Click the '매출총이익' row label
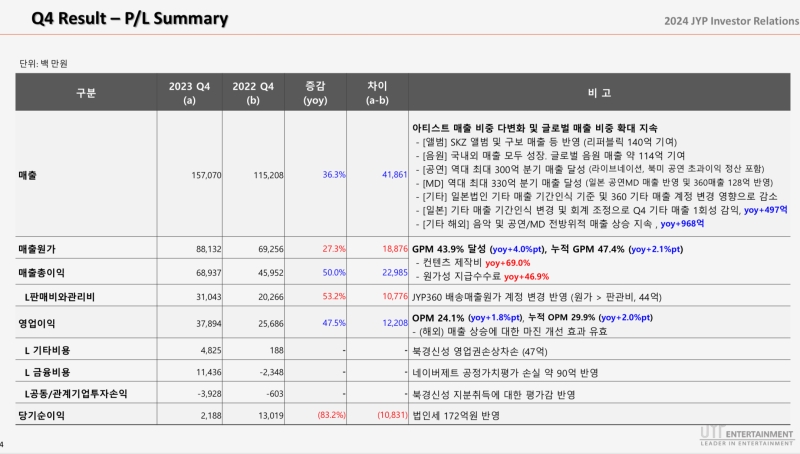The image size is (800, 454). [41, 272]
